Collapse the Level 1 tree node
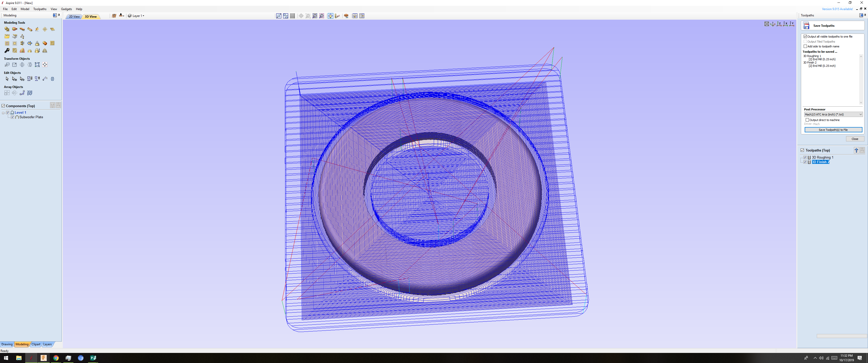868x363 pixels. click(x=3, y=113)
